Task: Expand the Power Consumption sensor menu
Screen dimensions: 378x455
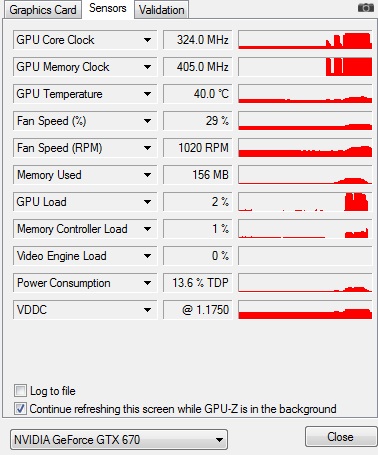Action: coord(147,283)
